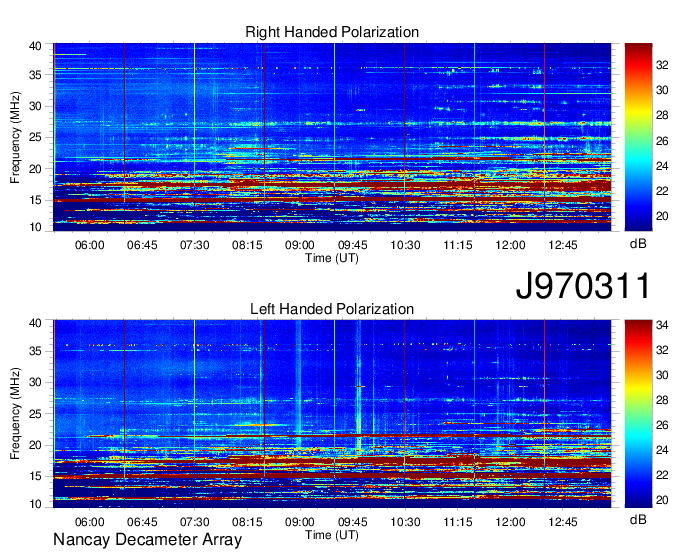Click 09:00 time tick on Left Handed plot

(x=300, y=522)
